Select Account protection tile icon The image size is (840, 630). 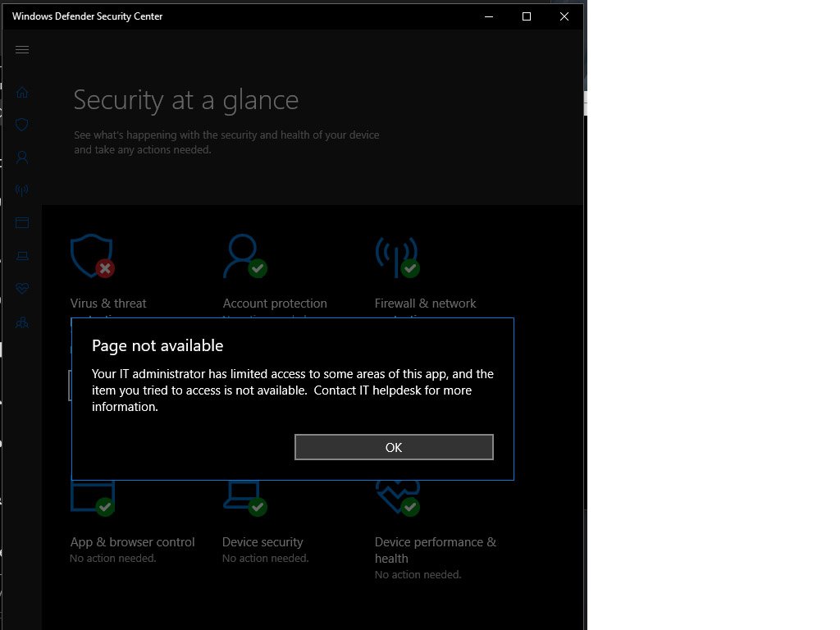[x=244, y=256]
